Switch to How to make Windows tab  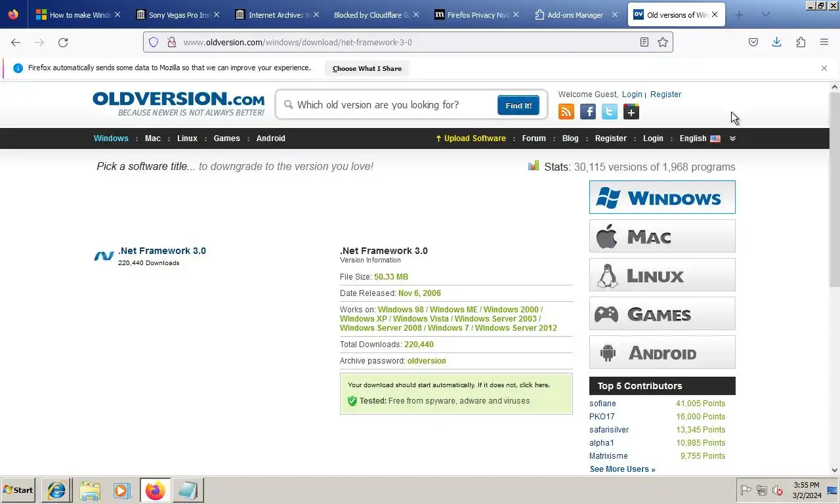coord(77,14)
